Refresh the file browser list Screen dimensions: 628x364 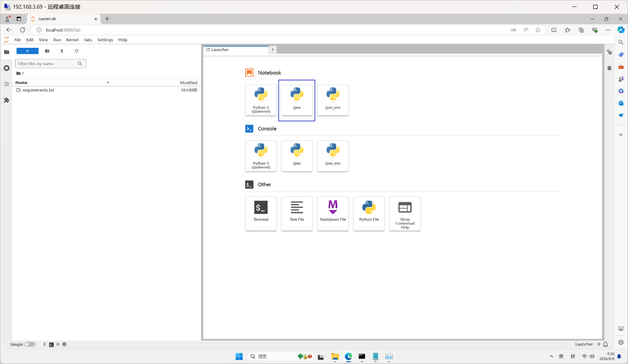pos(76,51)
